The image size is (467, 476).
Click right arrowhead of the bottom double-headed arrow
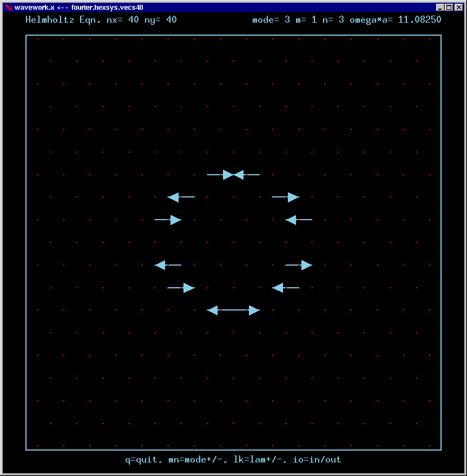click(x=254, y=310)
